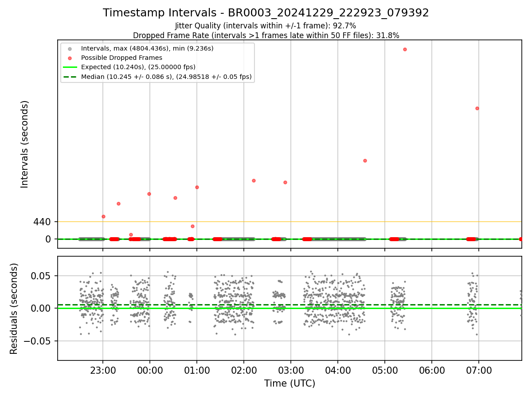Screen dimensions: 532x399
Task: Click the dashed green median line sample in the legend
Action: pyautogui.click(x=70, y=77)
